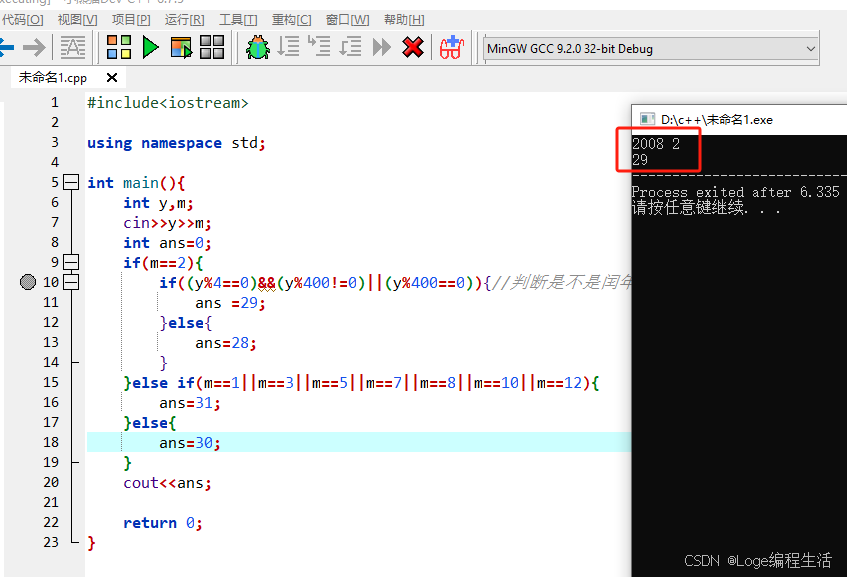847x577 pixels.
Task: Click the 'ans=28;' assignment
Action: tap(226, 343)
